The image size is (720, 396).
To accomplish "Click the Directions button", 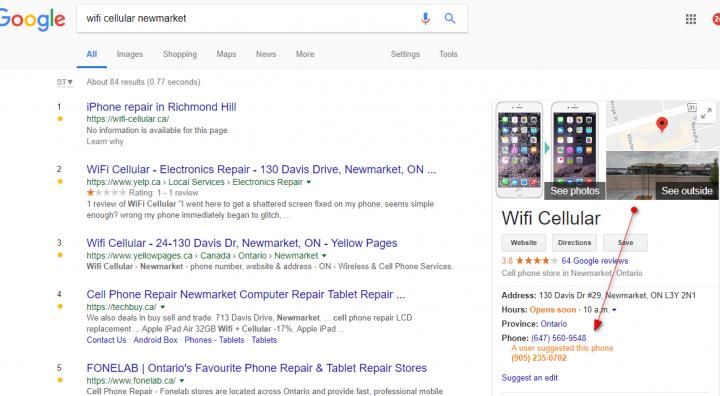I will click(574, 243).
